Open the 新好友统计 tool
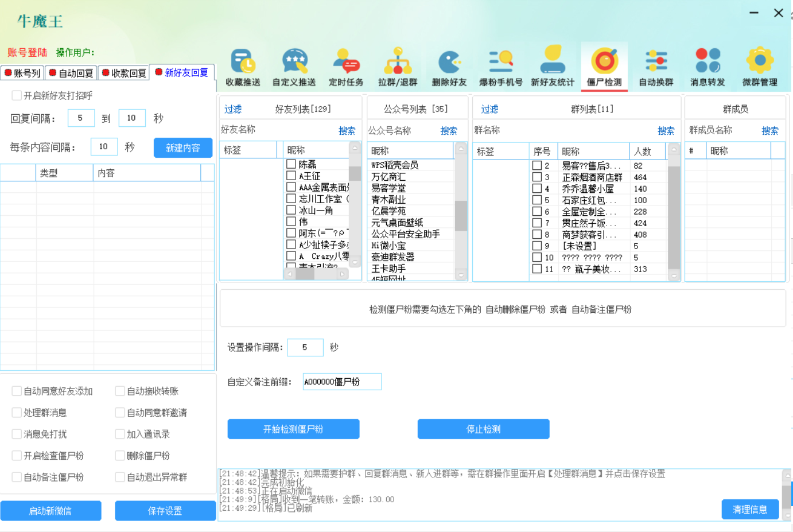The width and height of the screenshot is (793, 532). click(553, 67)
